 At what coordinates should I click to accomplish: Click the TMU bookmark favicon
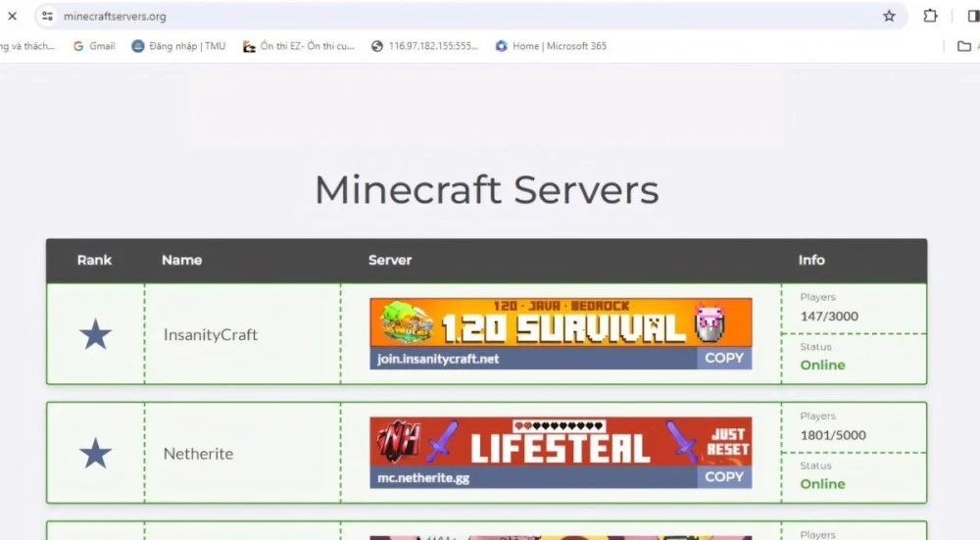tap(138, 46)
